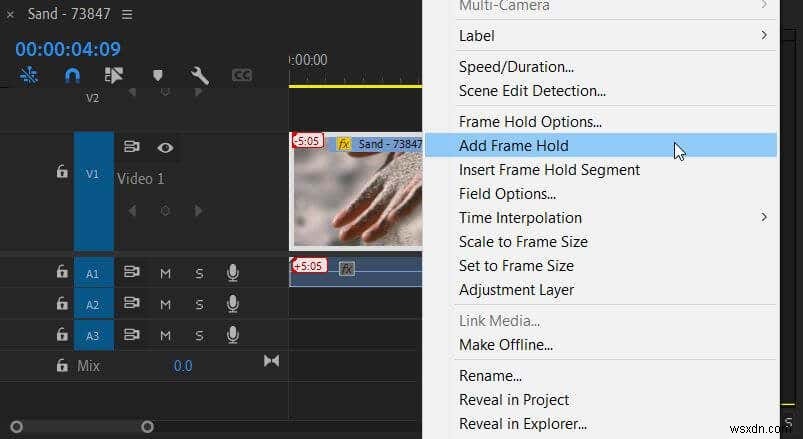The image size is (803, 439).
Task: Mute track A3
Action: 165,336
